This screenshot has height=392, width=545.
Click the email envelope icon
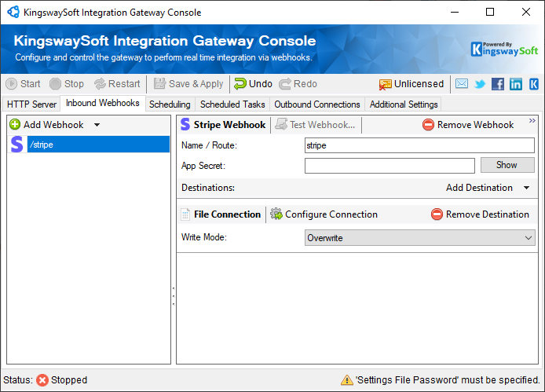[x=462, y=84]
